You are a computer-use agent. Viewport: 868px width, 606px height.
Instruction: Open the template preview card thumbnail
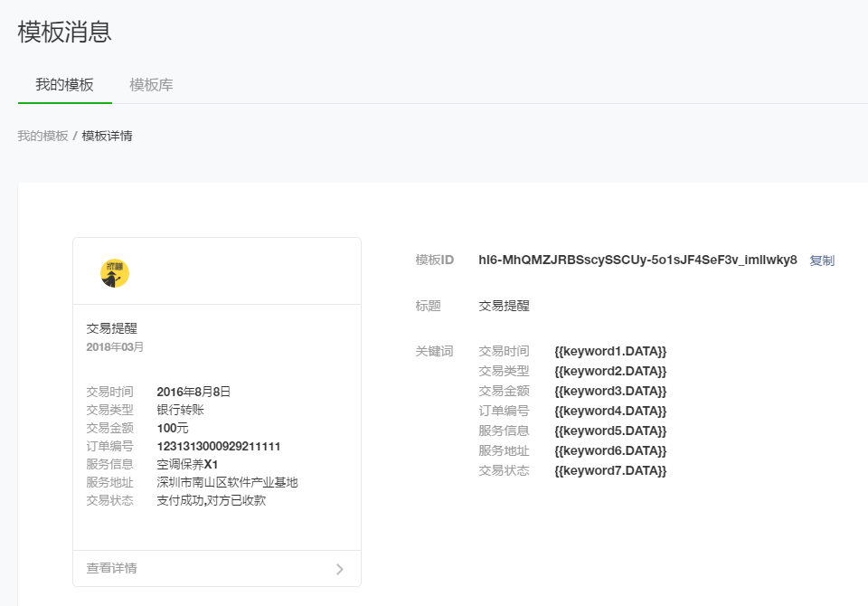tap(216, 271)
